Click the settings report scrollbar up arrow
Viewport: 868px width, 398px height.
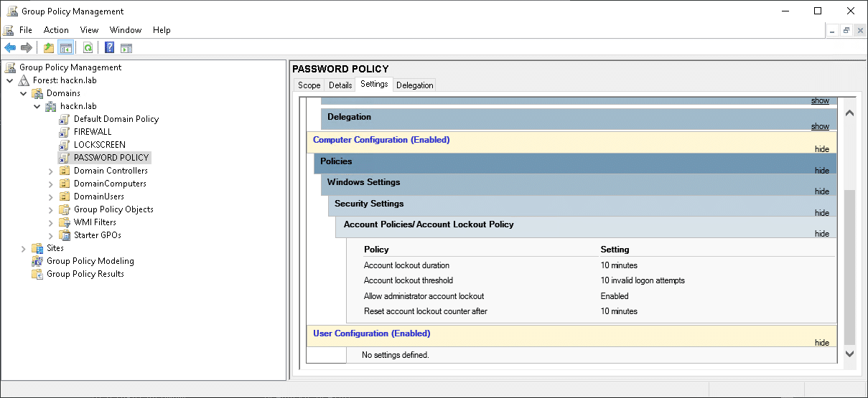[850, 113]
